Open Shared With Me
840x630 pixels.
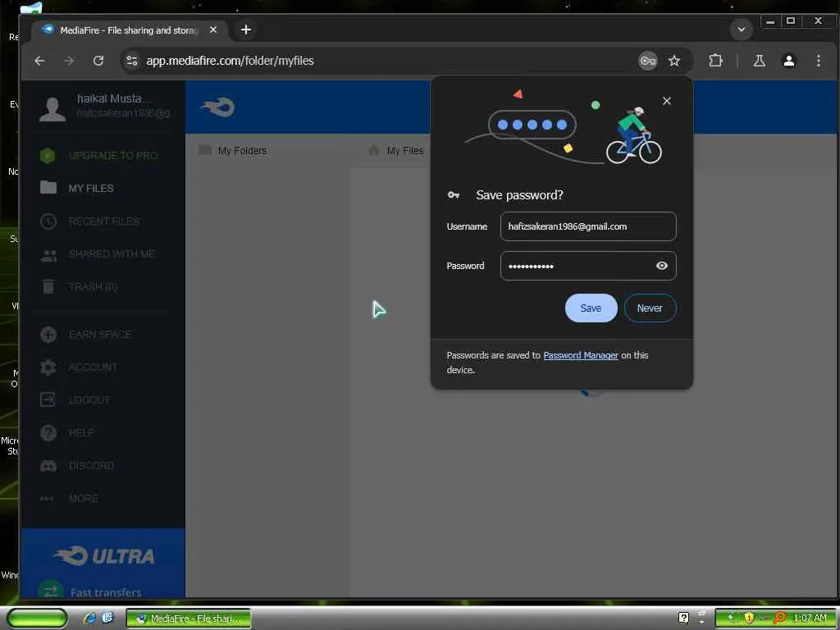coord(98,254)
